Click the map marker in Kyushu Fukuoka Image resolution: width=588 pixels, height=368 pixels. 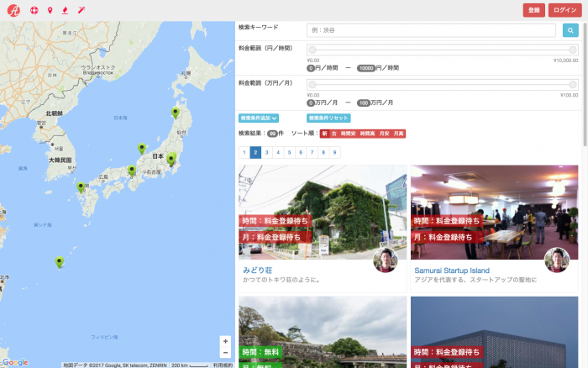tap(81, 187)
